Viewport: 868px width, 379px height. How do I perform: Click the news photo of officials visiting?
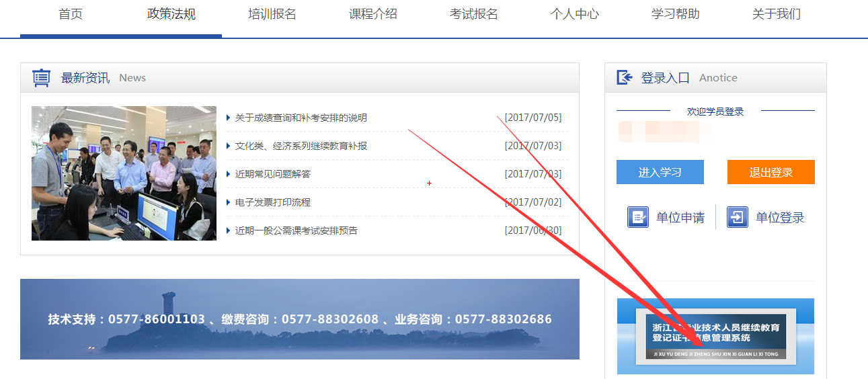[x=124, y=173]
